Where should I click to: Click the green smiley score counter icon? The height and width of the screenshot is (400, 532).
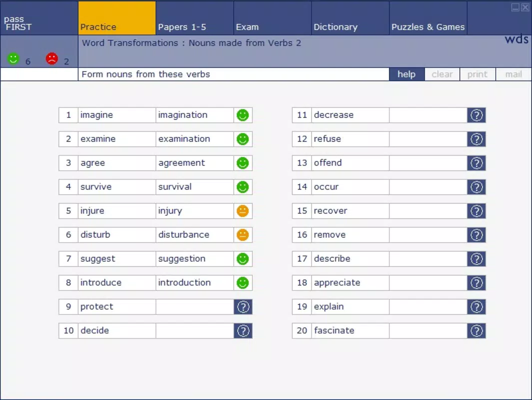tap(13, 58)
